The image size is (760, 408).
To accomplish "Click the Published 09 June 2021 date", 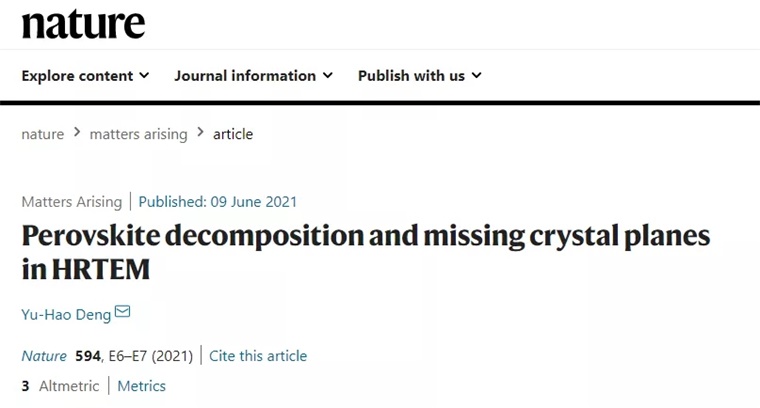I will (x=217, y=201).
